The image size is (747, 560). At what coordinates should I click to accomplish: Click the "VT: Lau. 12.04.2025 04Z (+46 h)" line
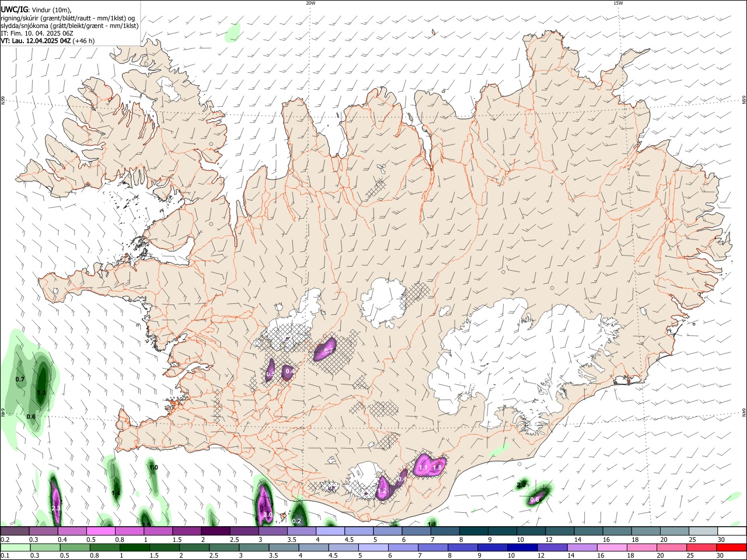(48, 41)
